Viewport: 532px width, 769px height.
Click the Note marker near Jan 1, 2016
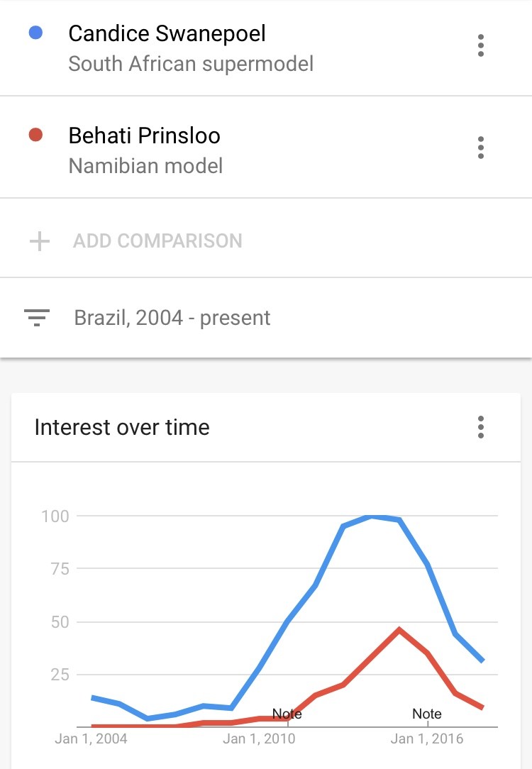click(x=426, y=714)
